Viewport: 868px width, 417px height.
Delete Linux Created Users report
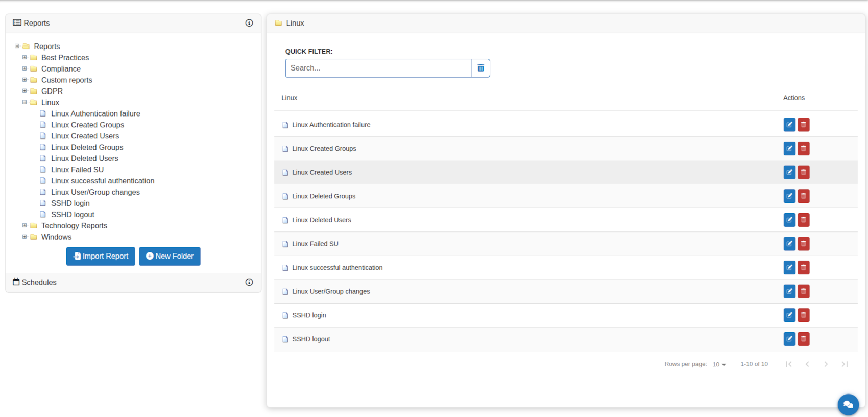[x=803, y=172]
